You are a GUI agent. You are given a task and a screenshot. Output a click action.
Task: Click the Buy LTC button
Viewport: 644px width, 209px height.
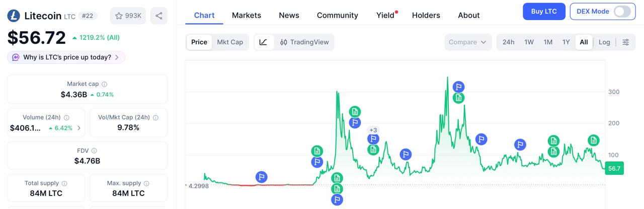point(544,11)
